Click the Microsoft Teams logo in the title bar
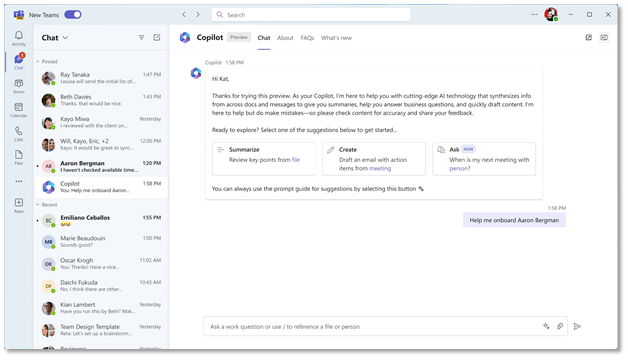628x360 pixels. click(18, 15)
